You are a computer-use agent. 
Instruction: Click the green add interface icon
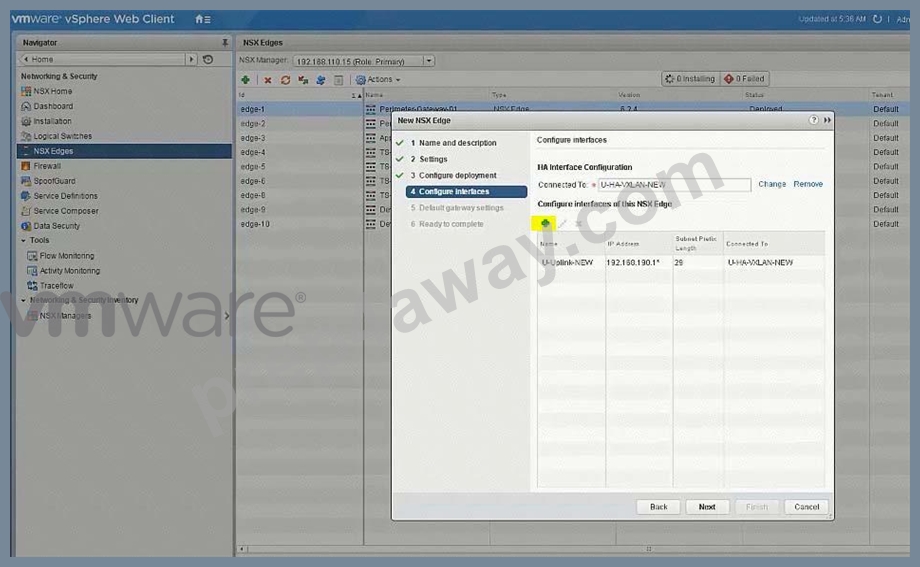(x=545, y=223)
